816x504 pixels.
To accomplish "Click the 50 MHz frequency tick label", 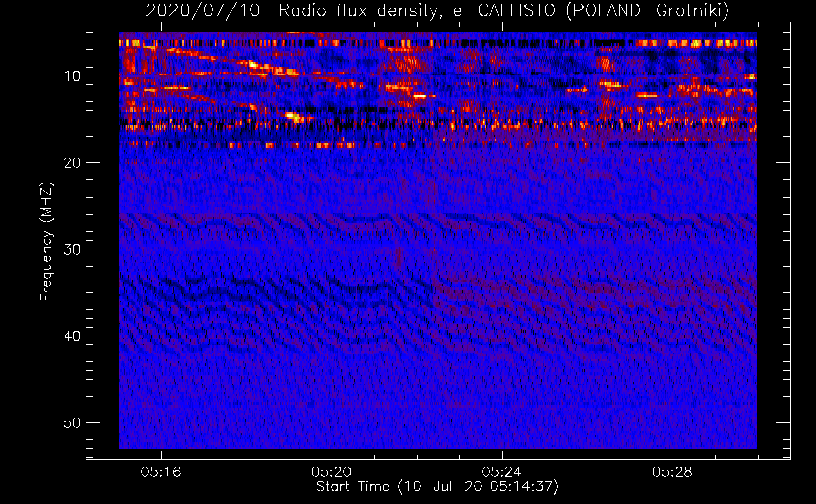I will [73, 423].
